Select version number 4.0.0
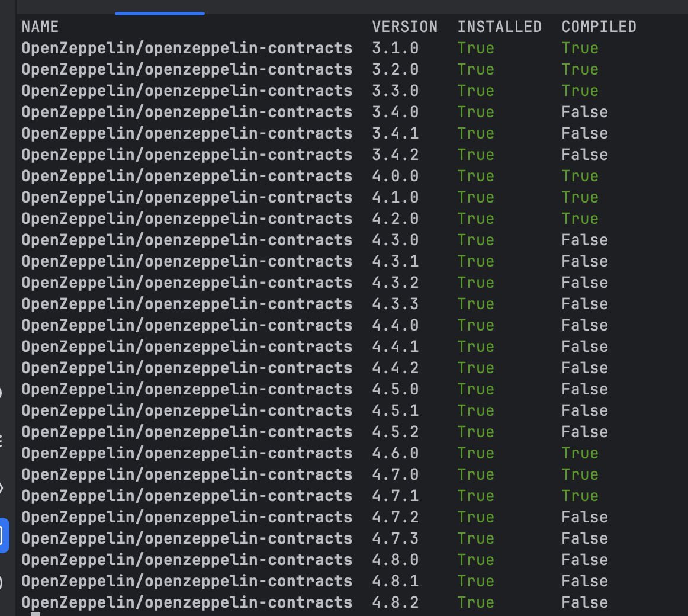This screenshot has height=616, width=688. coord(395,176)
